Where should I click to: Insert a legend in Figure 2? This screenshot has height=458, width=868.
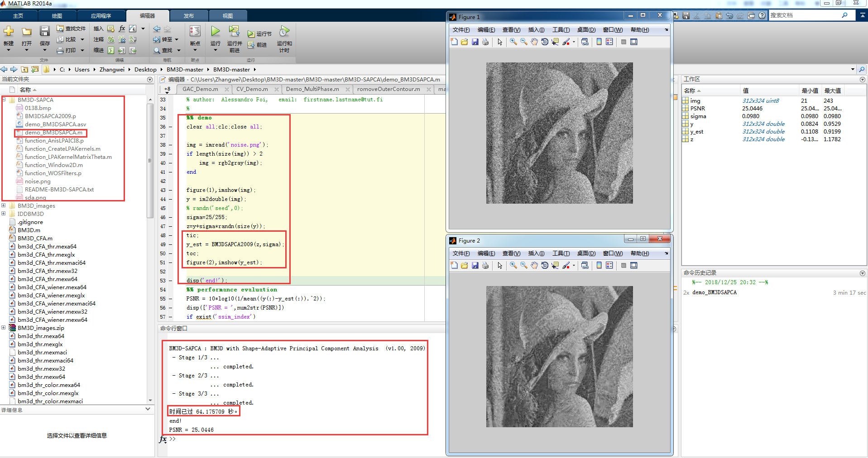[609, 265]
